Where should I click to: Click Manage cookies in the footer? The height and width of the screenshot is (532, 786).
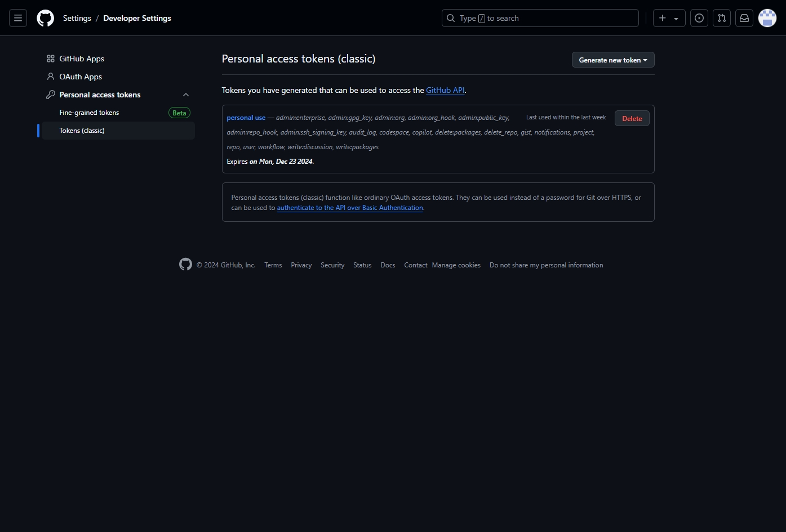click(456, 265)
